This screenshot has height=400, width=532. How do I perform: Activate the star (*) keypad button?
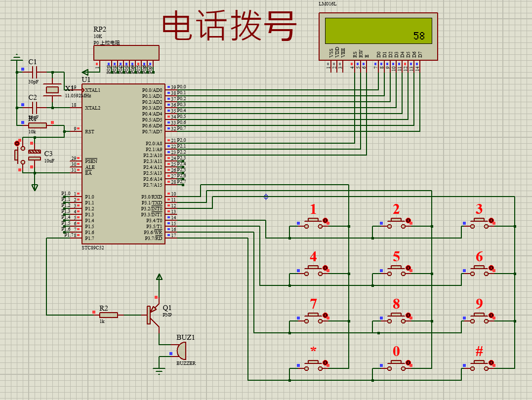[313, 365]
